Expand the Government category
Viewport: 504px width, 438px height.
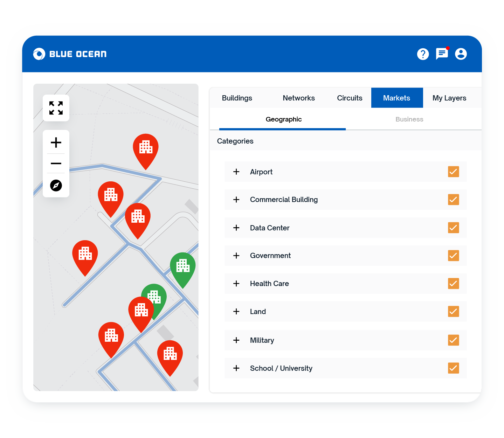coord(236,256)
